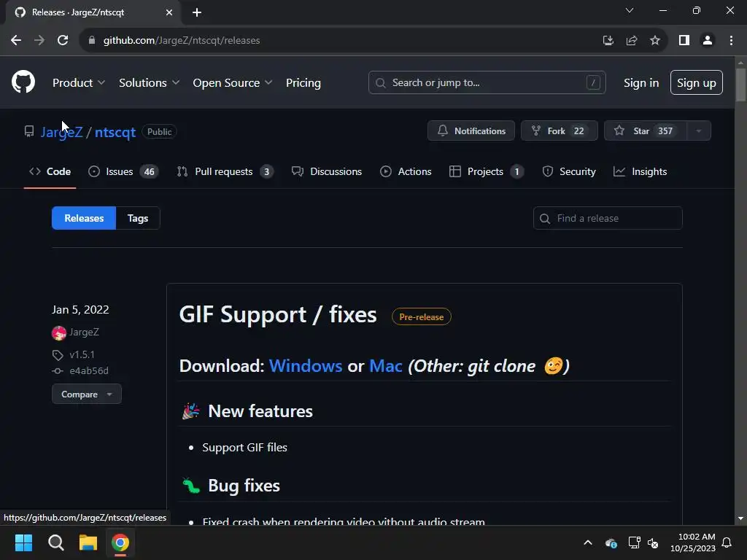Close the Releases JargeZ/ntscqt tab

click(x=169, y=12)
